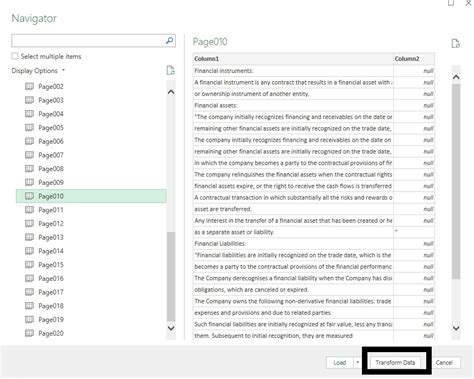Click 'obligations, which are canceled or expired.' cell
474x379 pixels.
click(x=293, y=290)
